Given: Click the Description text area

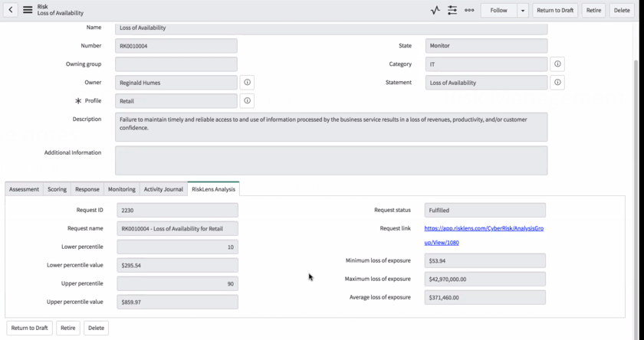Looking at the screenshot, I should (331, 127).
